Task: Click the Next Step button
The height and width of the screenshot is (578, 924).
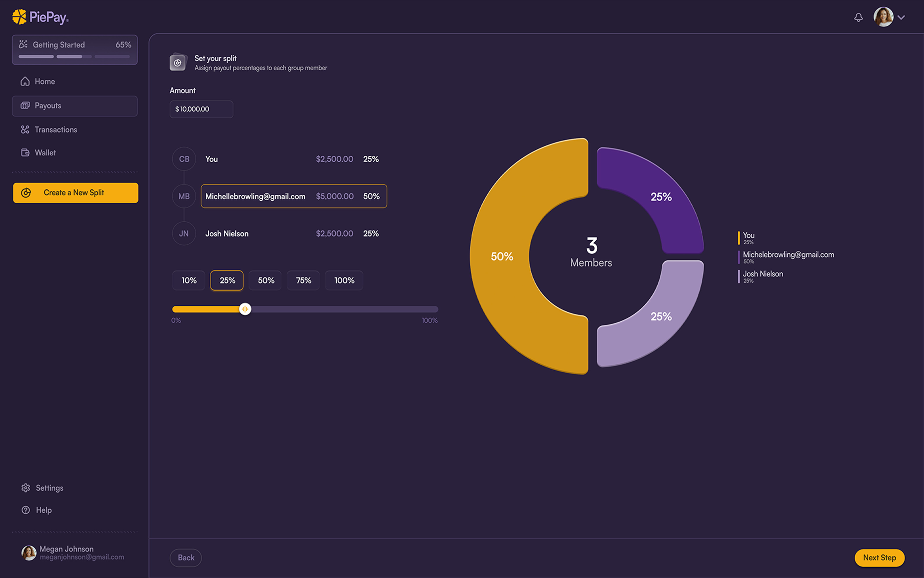Action: tap(879, 558)
